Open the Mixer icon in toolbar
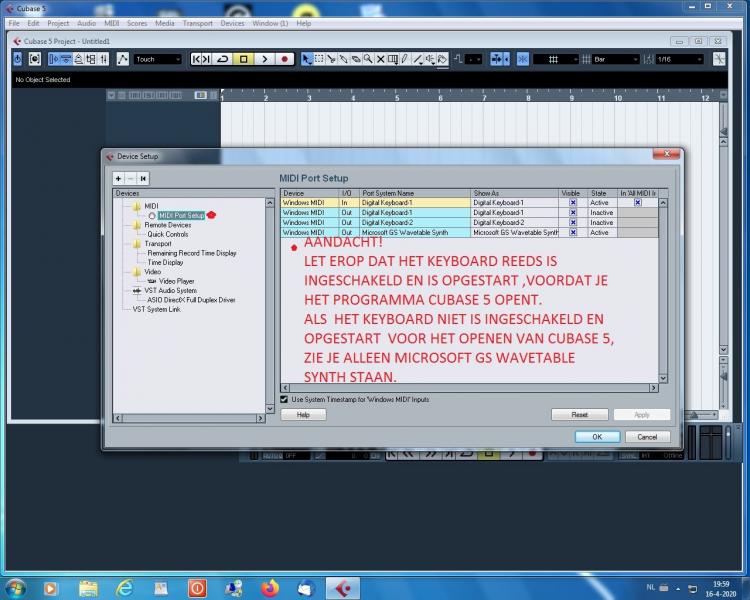 point(103,59)
